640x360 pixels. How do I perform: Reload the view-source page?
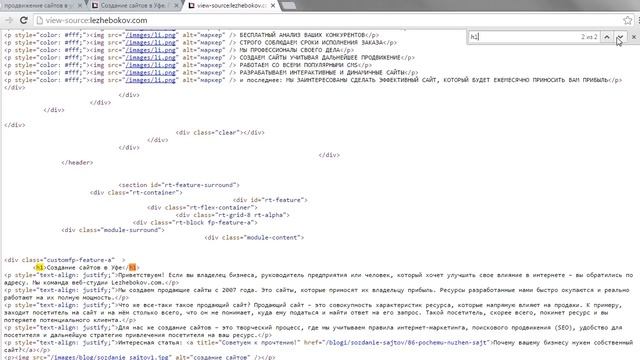(24, 20)
